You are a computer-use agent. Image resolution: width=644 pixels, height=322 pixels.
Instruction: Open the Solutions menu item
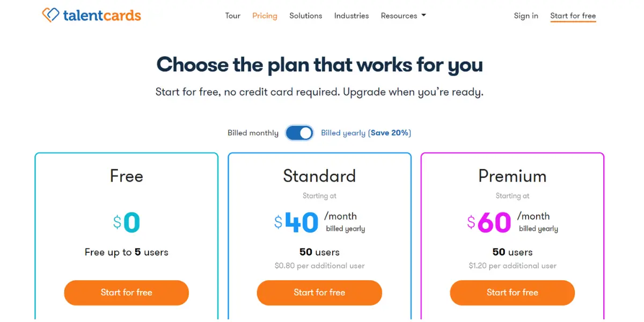305,16
